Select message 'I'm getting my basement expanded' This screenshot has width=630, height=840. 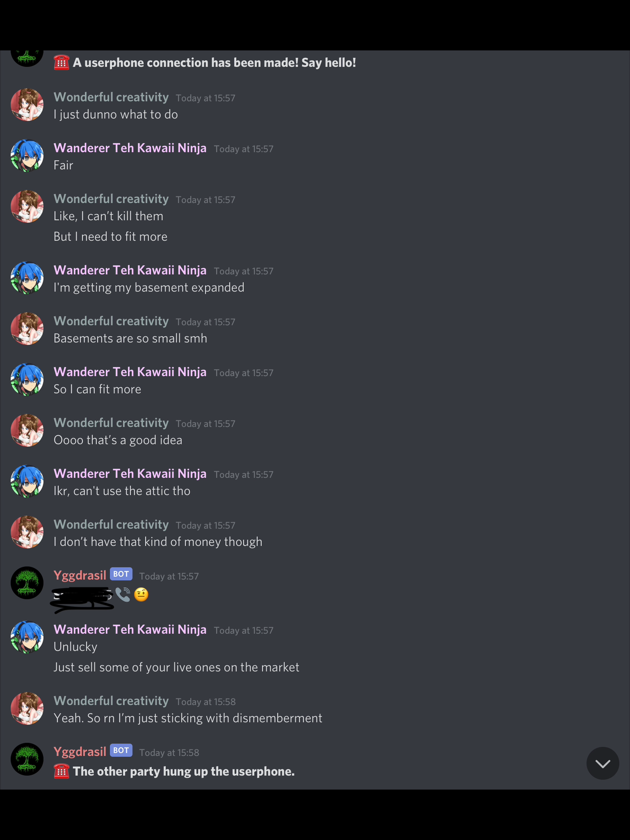click(149, 287)
